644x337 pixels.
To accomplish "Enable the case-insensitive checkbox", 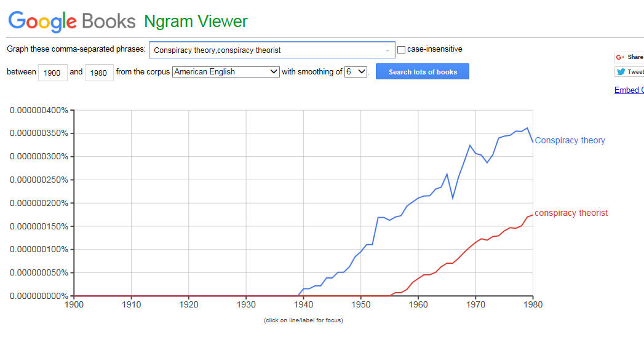I will pos(402,49).
